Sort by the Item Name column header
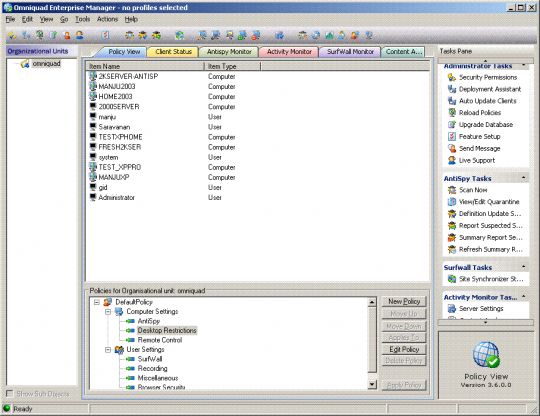This screenshot has height=416, width=540. pos(145,66)
